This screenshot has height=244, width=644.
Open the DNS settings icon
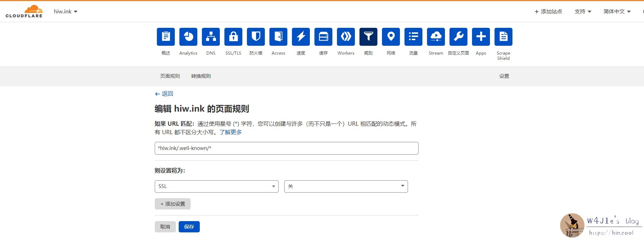click(211, 37)
